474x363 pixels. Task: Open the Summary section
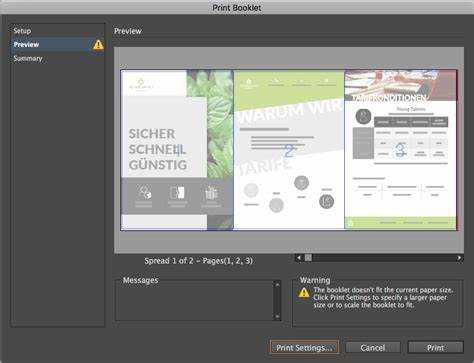(28, 59)
